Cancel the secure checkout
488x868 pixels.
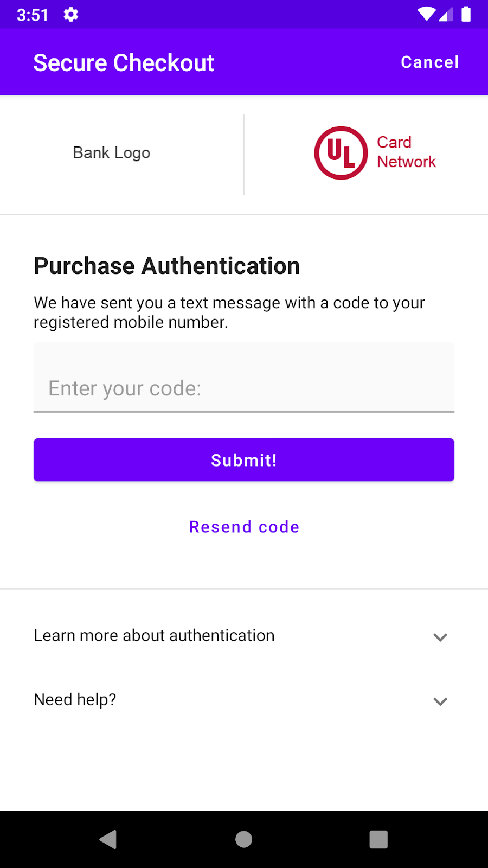(x=429, y=62)
